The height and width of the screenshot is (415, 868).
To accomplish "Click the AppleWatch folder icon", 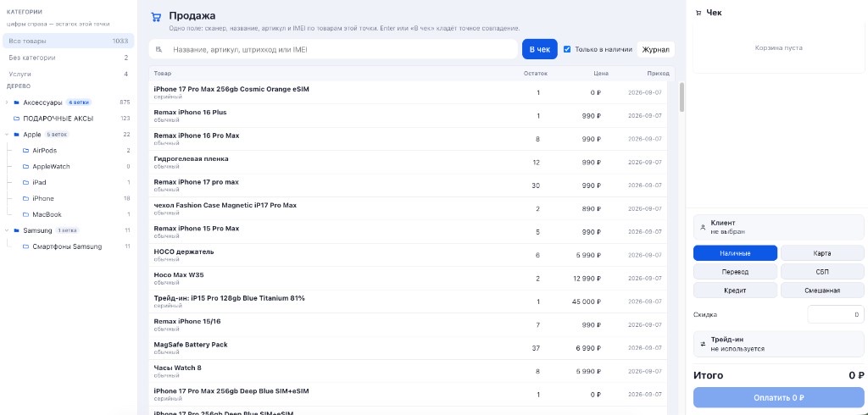I will click(x=26, y=167).
